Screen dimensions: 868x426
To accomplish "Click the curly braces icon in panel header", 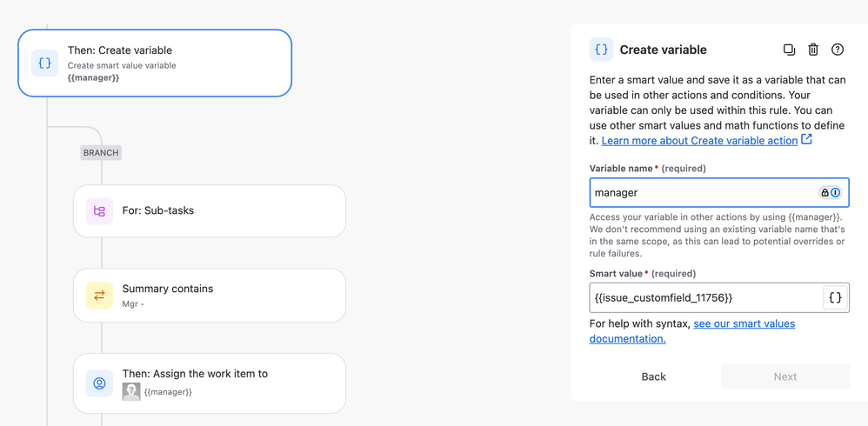I will [x=601, y=50].
